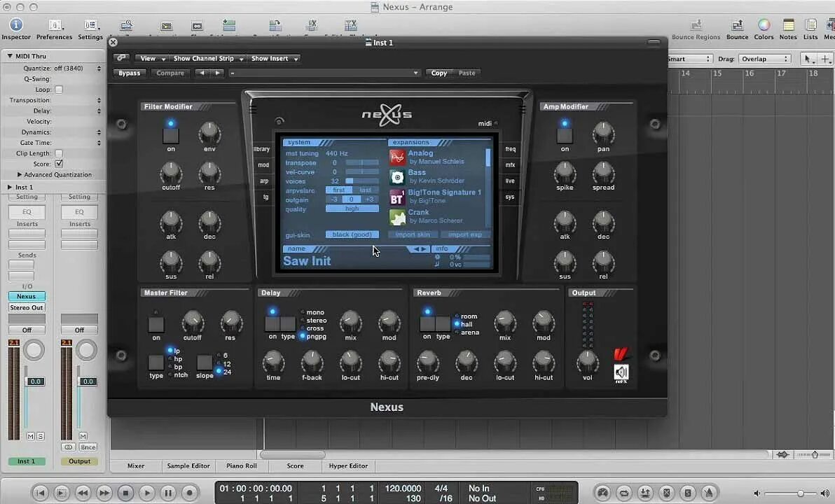Toggle the Amp Modifier on switch
Viewport: 835px width, 504px height.
click(x=565, y=136)
